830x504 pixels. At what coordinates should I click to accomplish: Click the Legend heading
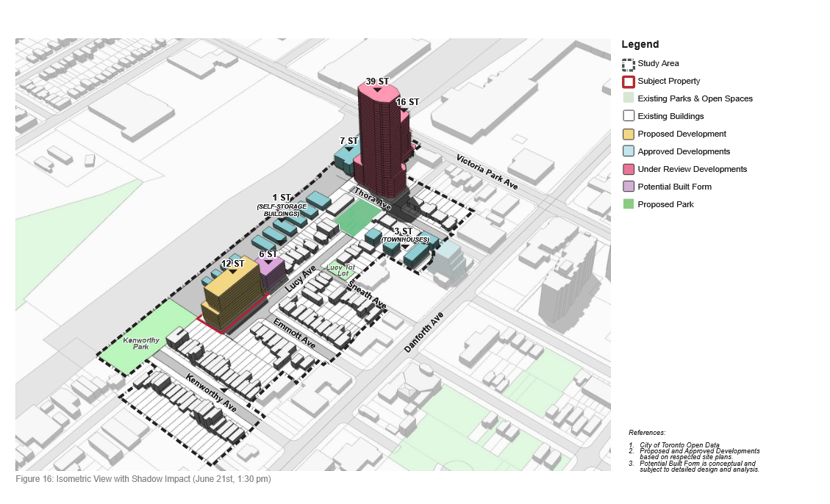click(640, 45)
